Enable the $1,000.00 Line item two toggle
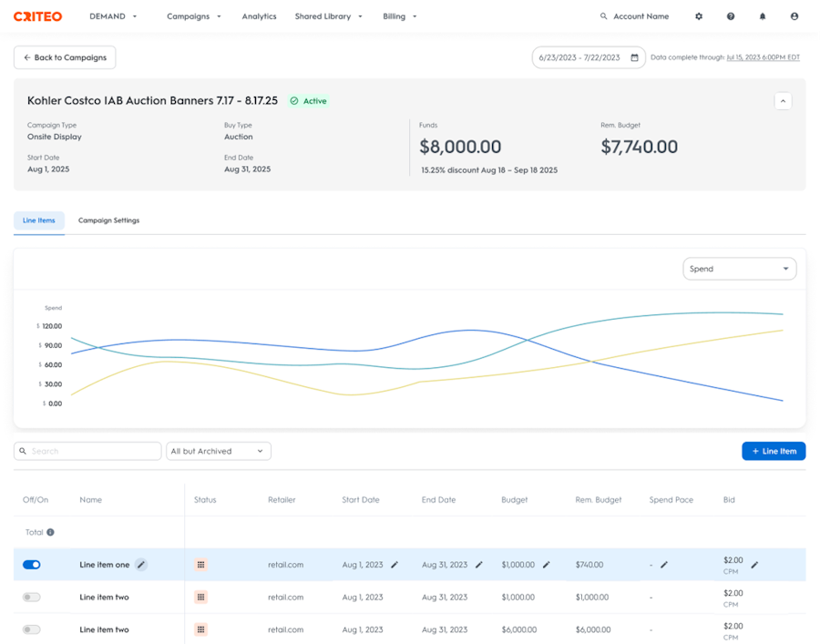 pyautogui.click(x=31, y=597)
